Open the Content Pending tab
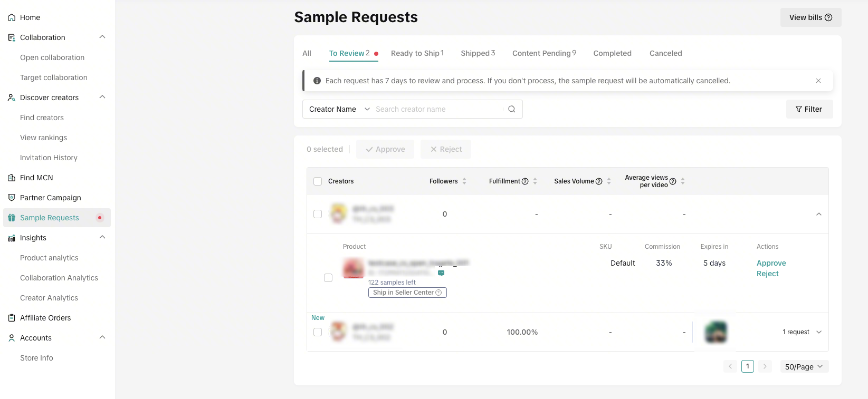This screenshot has width=868, height=399. (x=543, y=53)
